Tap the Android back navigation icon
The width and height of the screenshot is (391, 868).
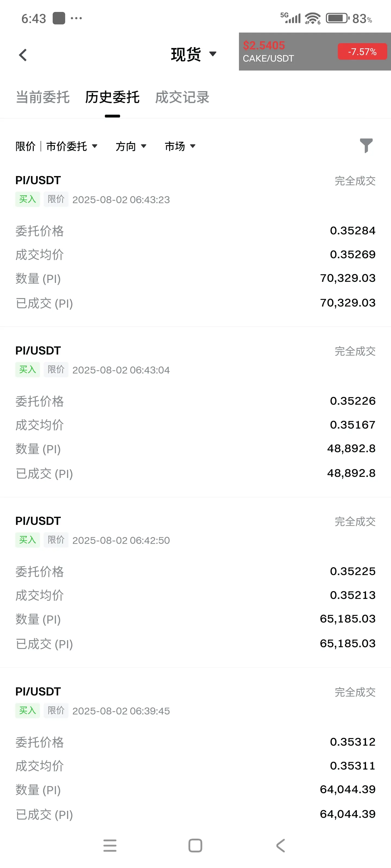click(x=281, y=845)
